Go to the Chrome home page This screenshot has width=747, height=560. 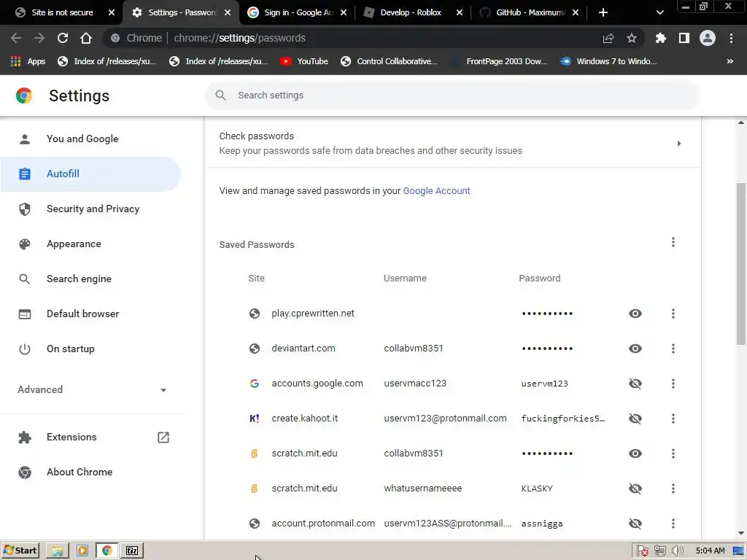tap(86, 38)
